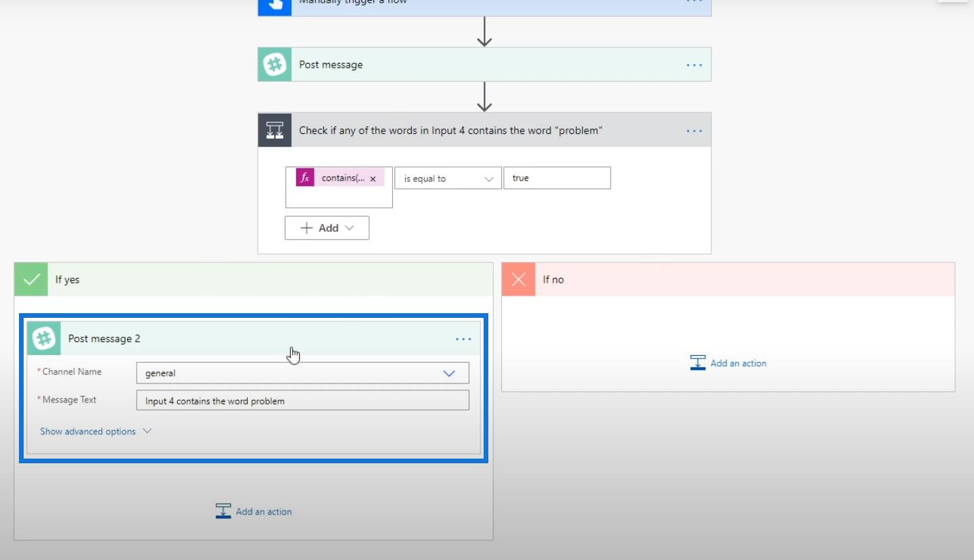Image resolution: width=974 pixels, height=560 pixels.
Task: Open the Post message 2 ellipsis menu
Action: tap(463, 339)
